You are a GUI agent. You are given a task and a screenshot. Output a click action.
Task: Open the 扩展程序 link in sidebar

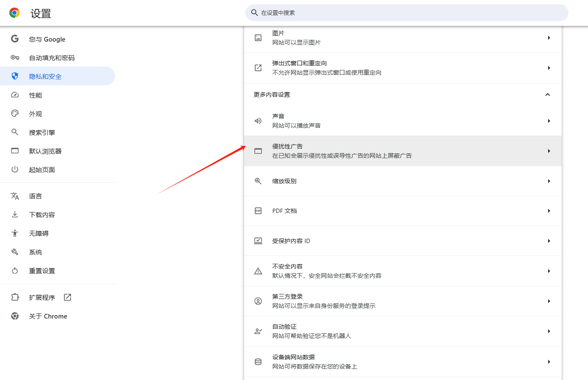pos(57,297)
